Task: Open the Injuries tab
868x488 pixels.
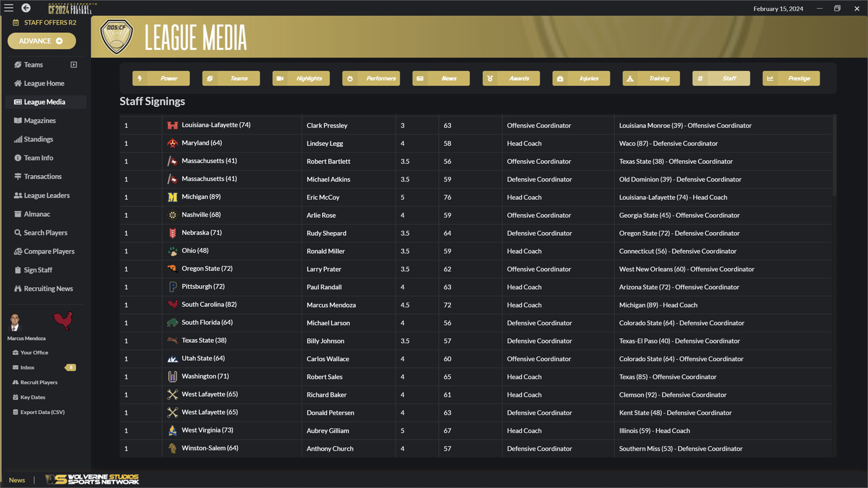Action: (x=581, y=78)
